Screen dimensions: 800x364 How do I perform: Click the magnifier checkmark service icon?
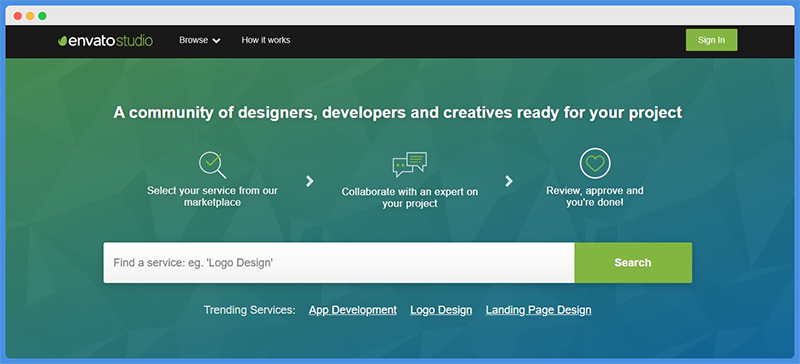pos(212,164)
